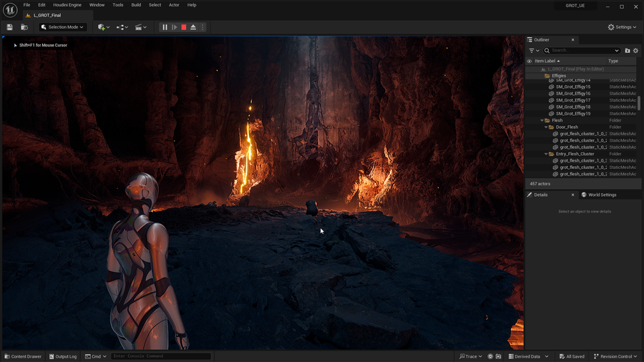Collapse the Flesh folder
The width and height of the screenshot is (644, 362).
[542, 121]
